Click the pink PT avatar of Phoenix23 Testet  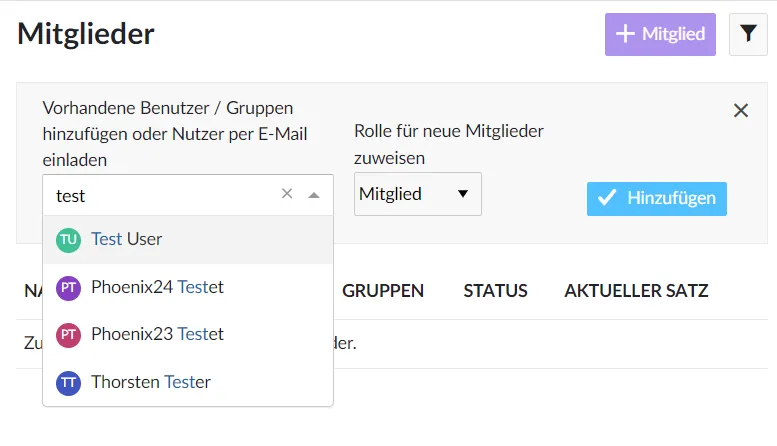[x=68, y=335]
